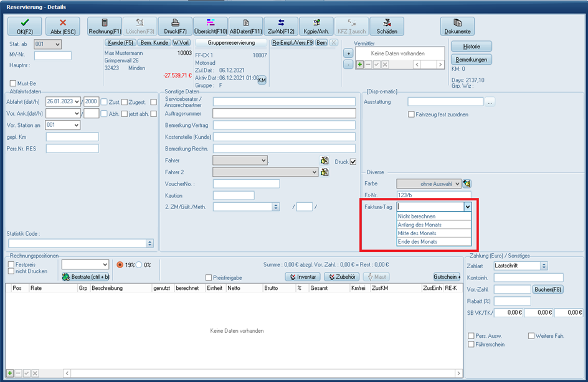
Task: Open the Übersicht(F10) overview button
Action: (x=211, y=26)
